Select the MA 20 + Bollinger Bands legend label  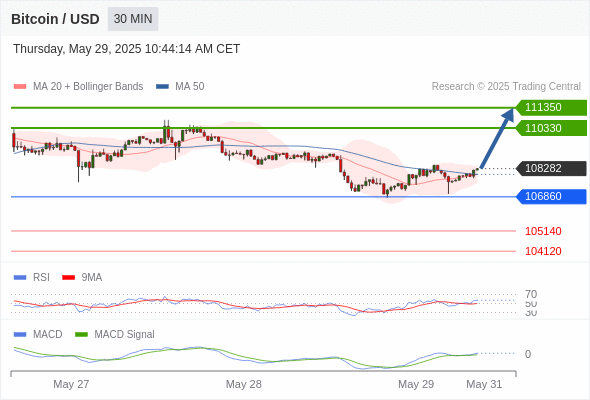88,87
